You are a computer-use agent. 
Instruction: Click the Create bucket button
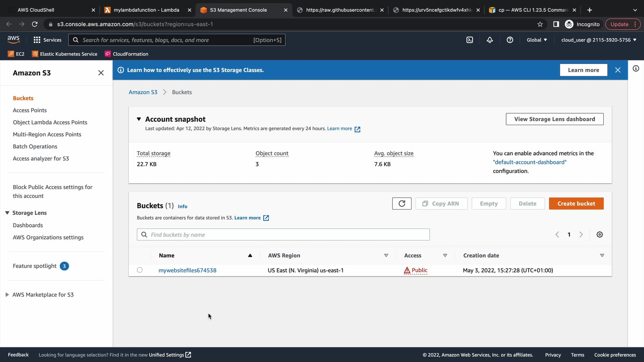click(576, 203)
